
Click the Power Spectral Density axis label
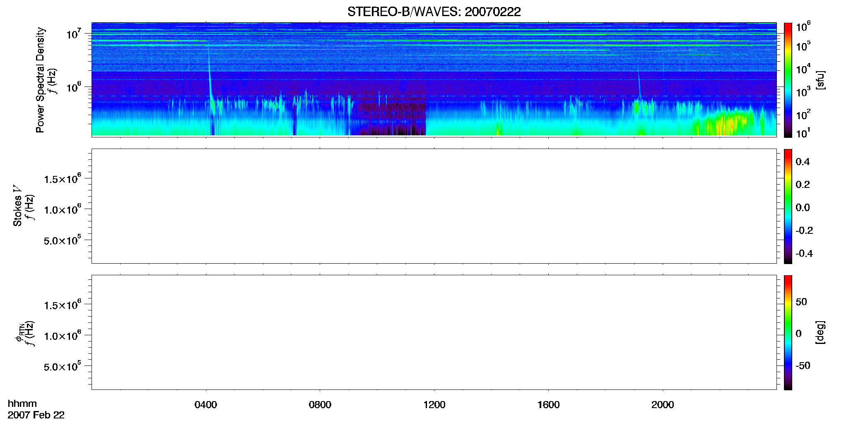(40, 80)
